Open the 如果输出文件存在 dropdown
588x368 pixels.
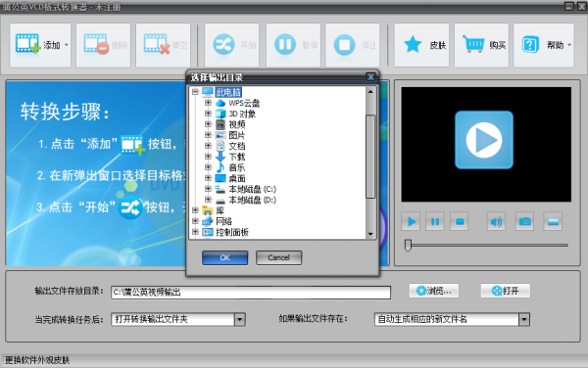tap(524, 320)
